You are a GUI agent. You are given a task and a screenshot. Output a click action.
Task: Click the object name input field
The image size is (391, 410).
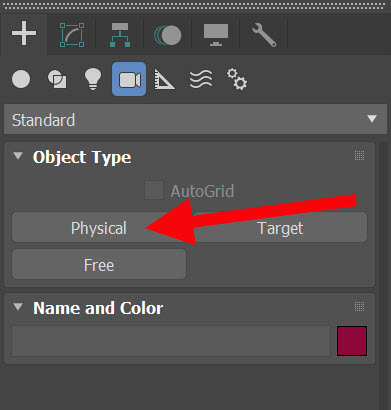tap(171, 341)
